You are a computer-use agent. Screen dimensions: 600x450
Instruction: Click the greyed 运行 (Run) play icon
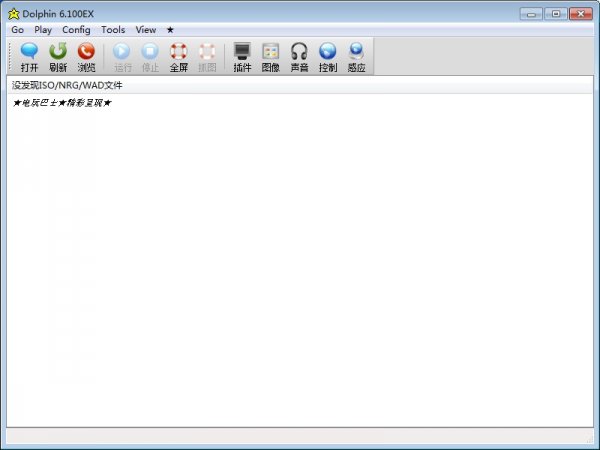tap(122, 51)
